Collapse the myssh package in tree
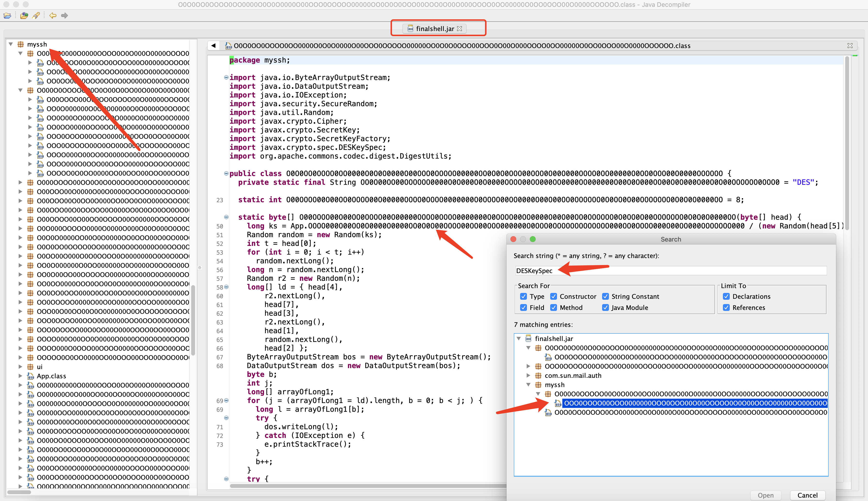The height and width of the screenshot is (501, 868). [11, 44]
